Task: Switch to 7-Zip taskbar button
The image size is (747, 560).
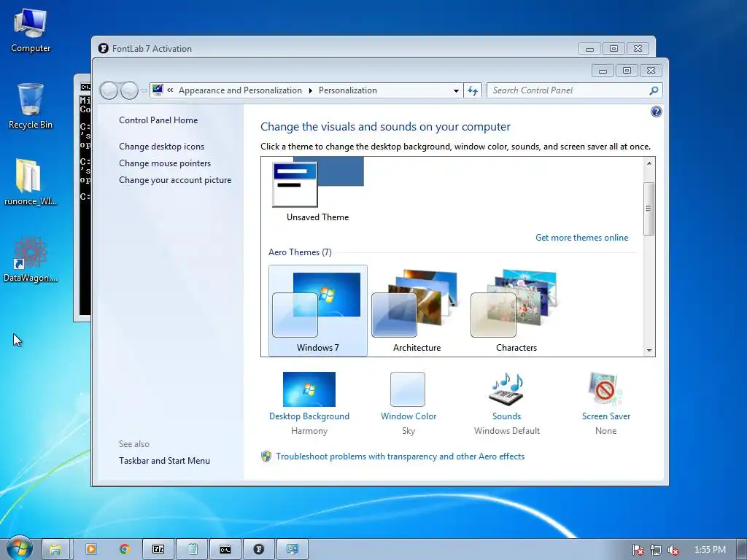Action: (x=158, y=550)
